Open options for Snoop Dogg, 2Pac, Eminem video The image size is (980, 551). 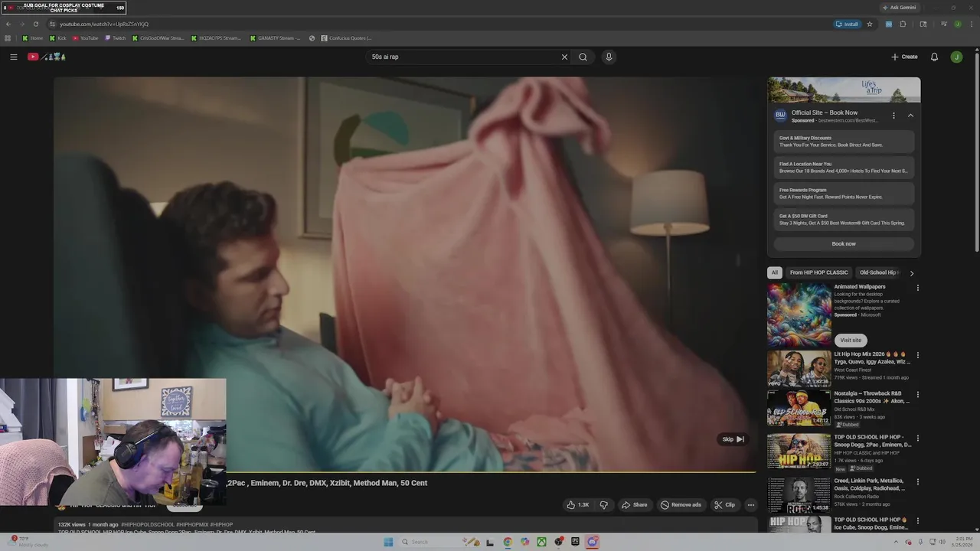(917, 439)
